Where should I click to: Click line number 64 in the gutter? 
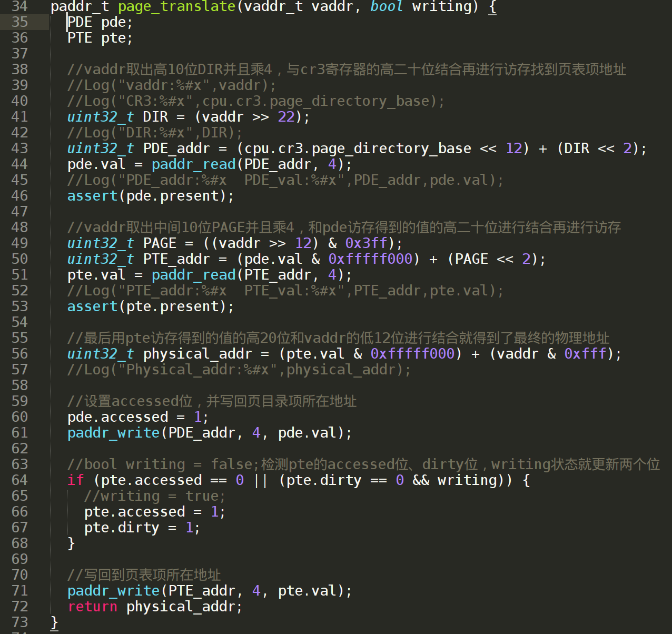coord(19,480)
